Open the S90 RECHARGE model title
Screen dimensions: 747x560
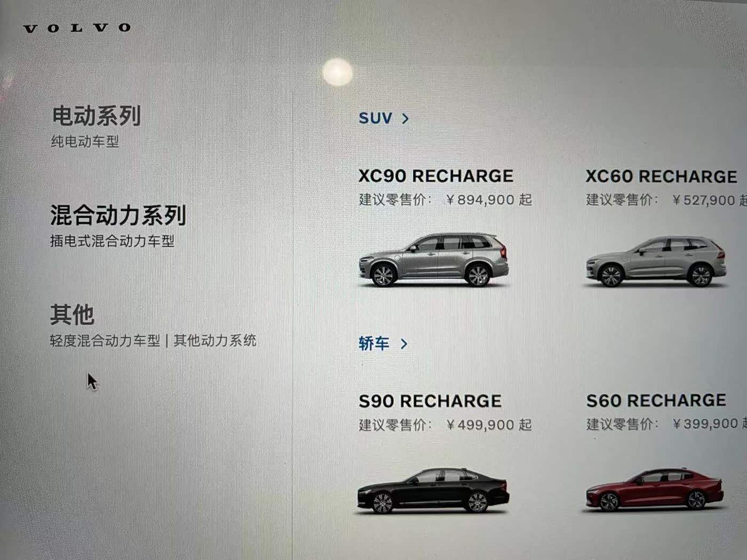pos(430,401)
